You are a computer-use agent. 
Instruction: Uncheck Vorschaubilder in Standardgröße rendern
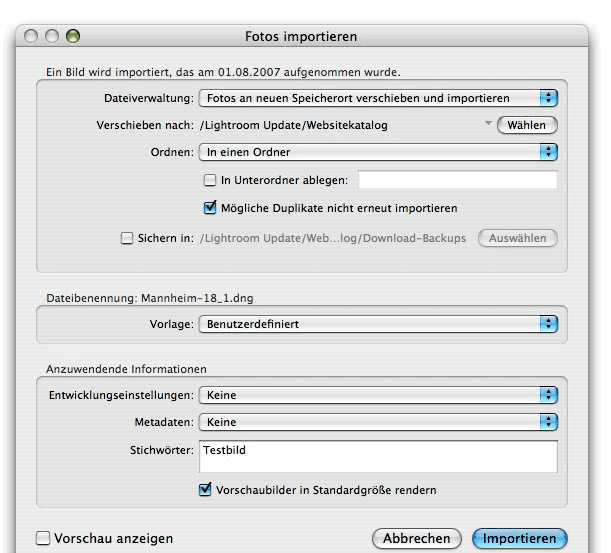[205, 489]
